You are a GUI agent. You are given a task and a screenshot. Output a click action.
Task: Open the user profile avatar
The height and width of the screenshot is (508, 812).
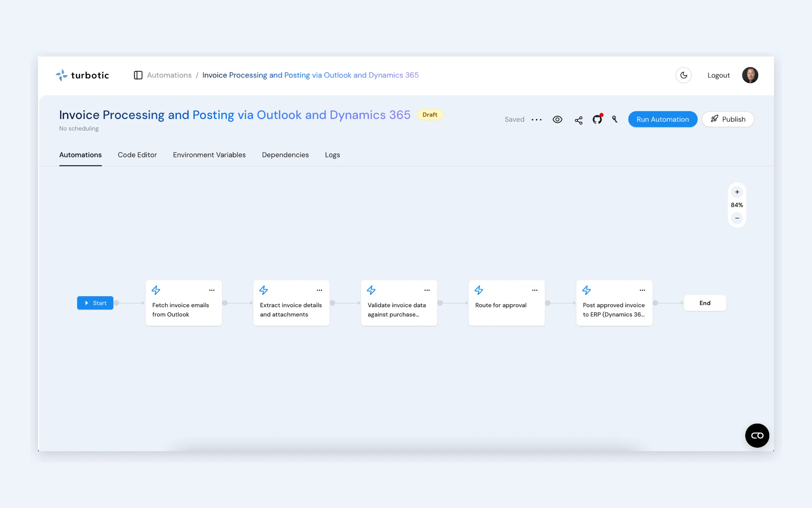(750, 75)
